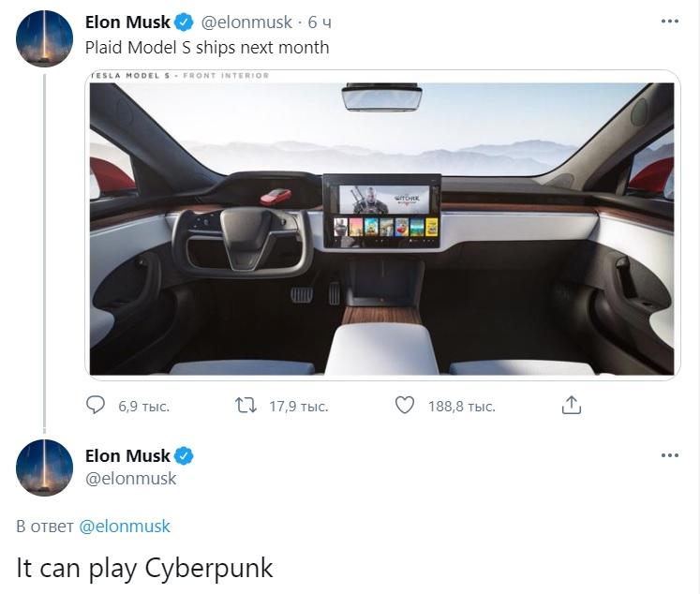The height and width of the screenshot is (594, 700).
Task: Open the Tesla Model S interior image
Action: (x=382, y=225)
